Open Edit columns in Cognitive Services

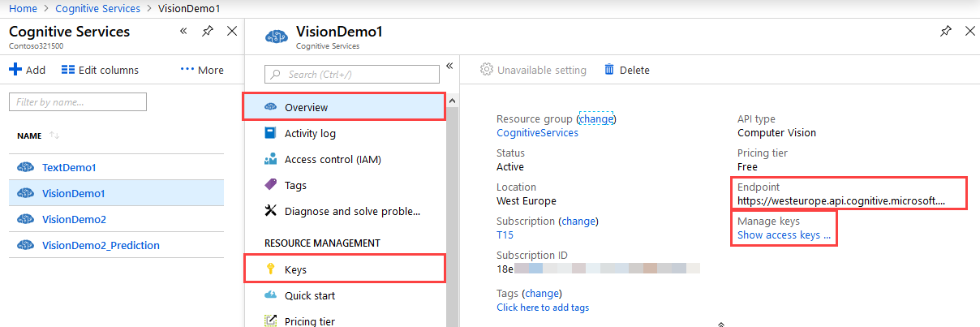[100, 70]
